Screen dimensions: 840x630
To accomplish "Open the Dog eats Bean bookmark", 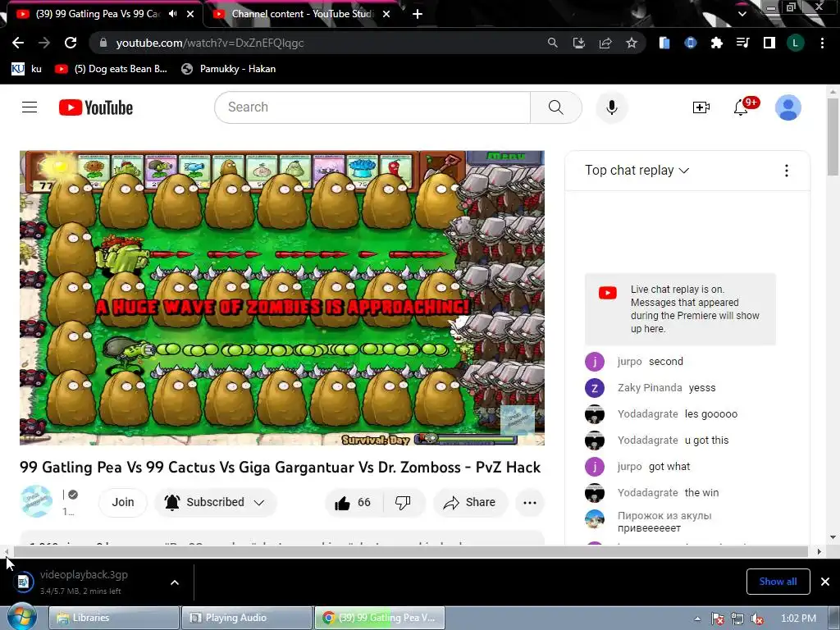I will 111,69.
